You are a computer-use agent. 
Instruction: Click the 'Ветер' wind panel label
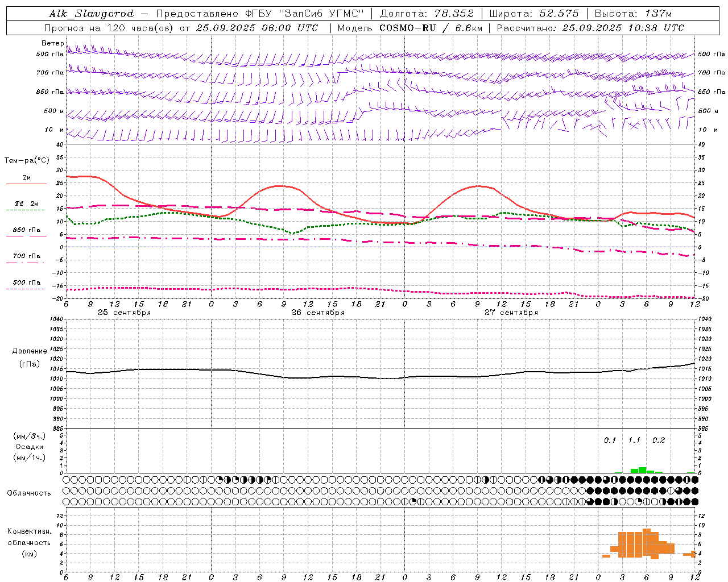pos(52,43)
